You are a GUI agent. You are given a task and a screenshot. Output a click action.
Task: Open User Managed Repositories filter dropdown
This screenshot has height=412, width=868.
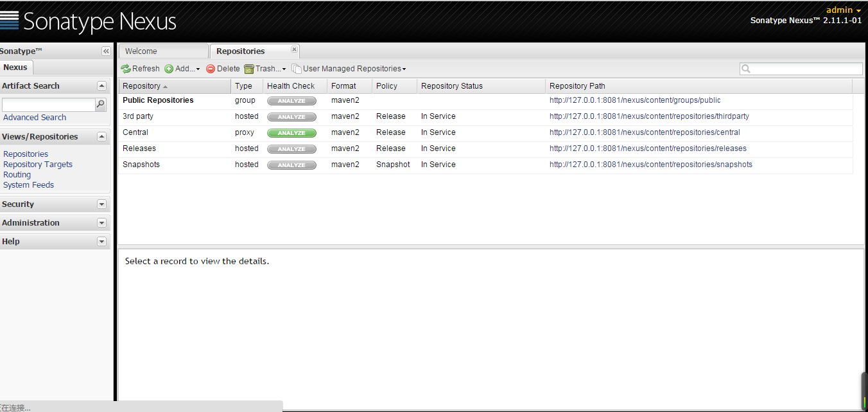349,69
